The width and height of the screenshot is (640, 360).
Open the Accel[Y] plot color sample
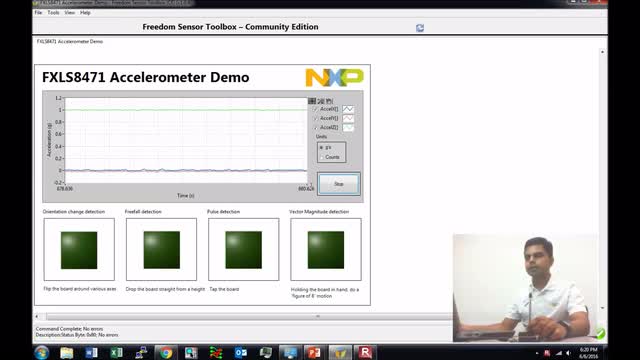[x=348, y=118]
